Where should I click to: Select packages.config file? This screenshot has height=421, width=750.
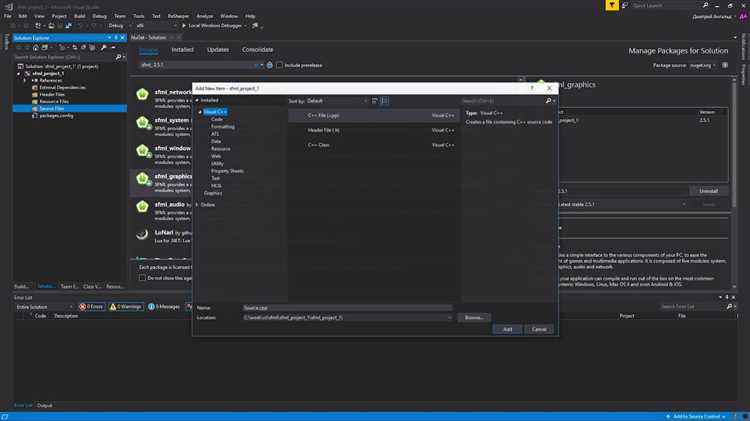[56, 116]
